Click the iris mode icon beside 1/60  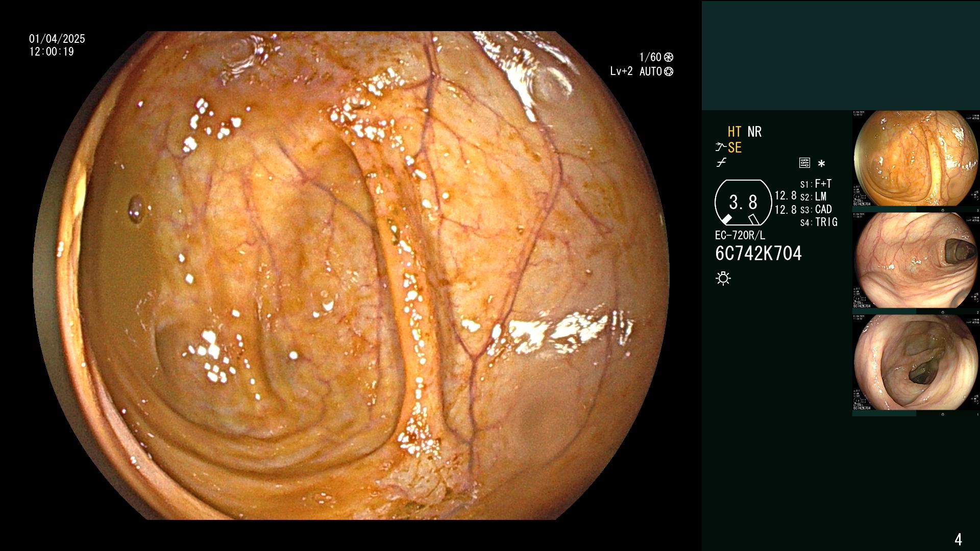(669, 57)
